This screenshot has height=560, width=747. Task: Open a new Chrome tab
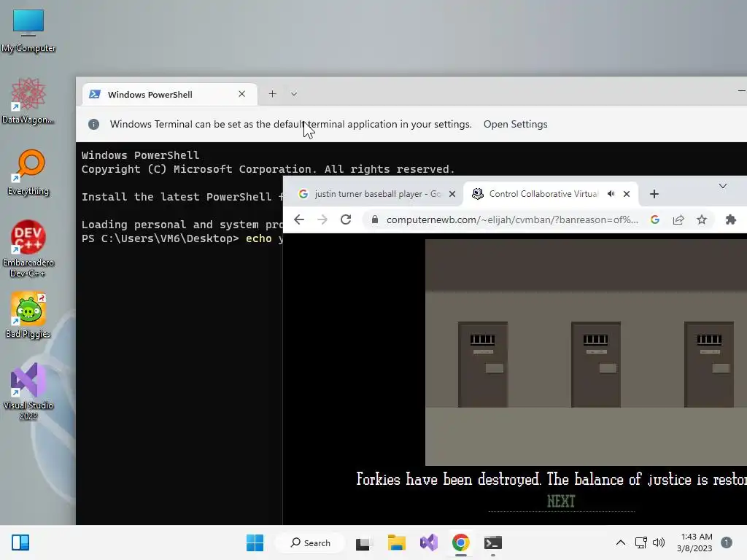pyautogui.click(x=654, y=194)
